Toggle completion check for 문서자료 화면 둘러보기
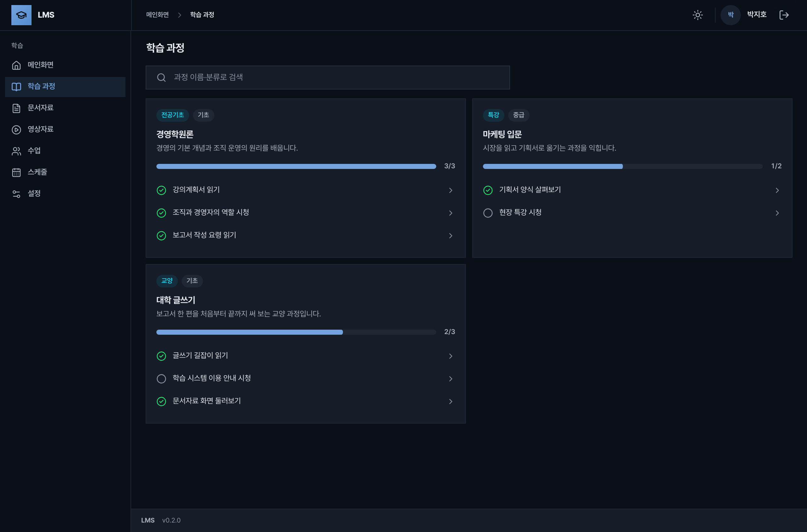807x532 pixels. tap(161, 402)
